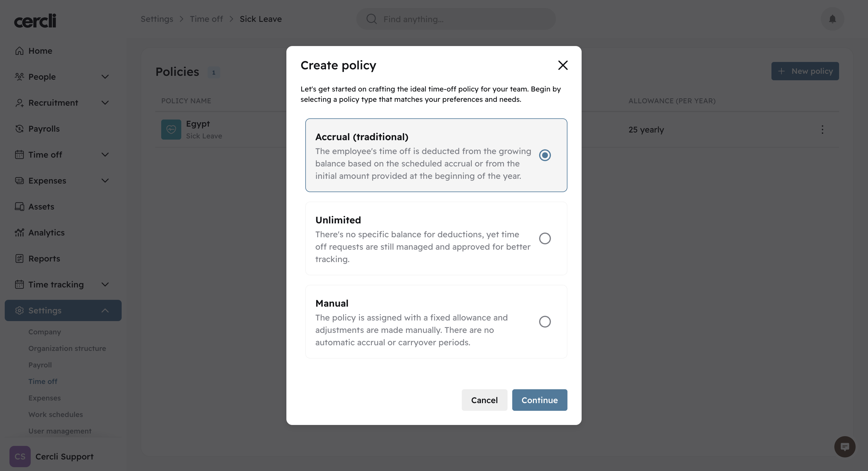Click the notification bell icon

tap(832, 19)
